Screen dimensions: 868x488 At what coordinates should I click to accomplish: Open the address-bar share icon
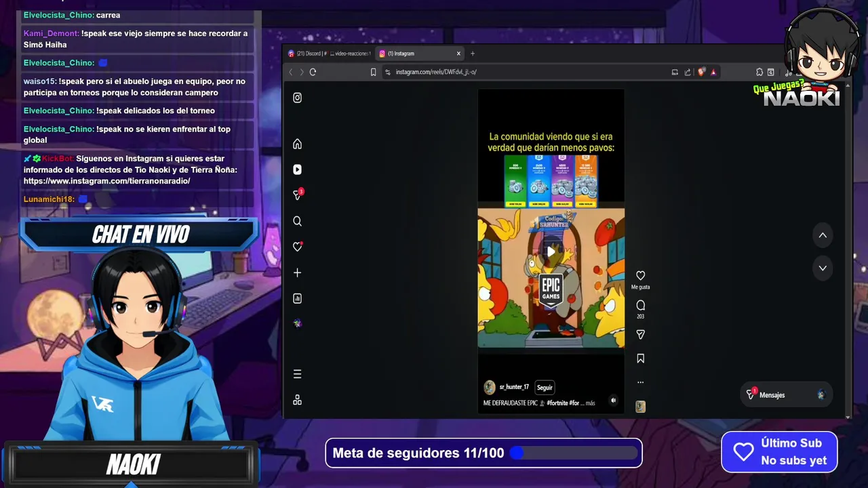coord(688,72)
